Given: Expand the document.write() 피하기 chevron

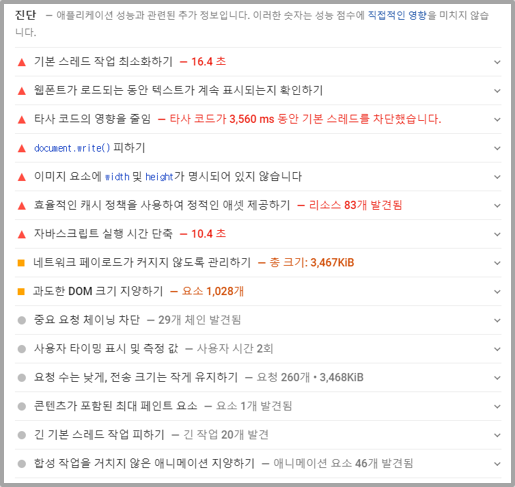Looking at the screenshot, I should [497, 148].
